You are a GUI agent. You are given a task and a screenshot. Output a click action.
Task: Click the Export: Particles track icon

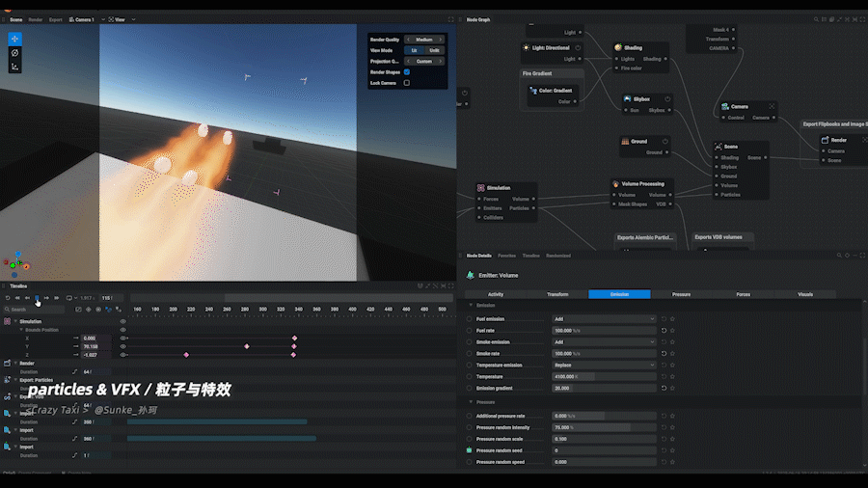tap(7, 380)
